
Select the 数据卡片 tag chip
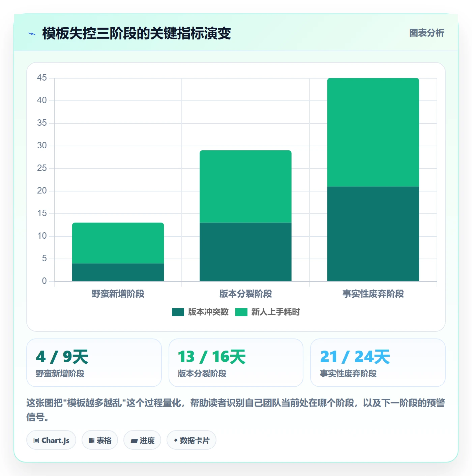pos(191,440)
